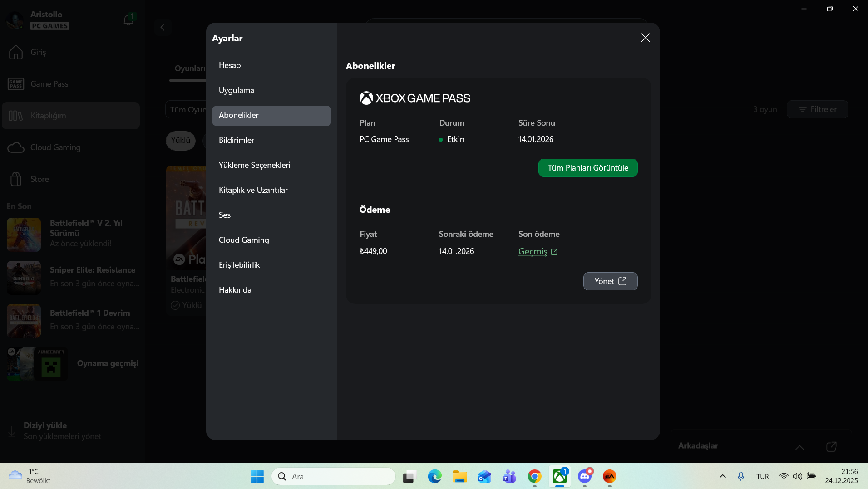Open Battlefield V 2. Yıl Sürümü recent game
Screen dimensions: 868x489
click(73, 235)
